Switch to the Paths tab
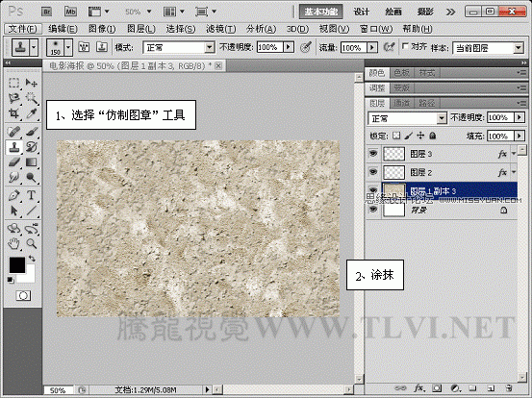 [427, 103]
